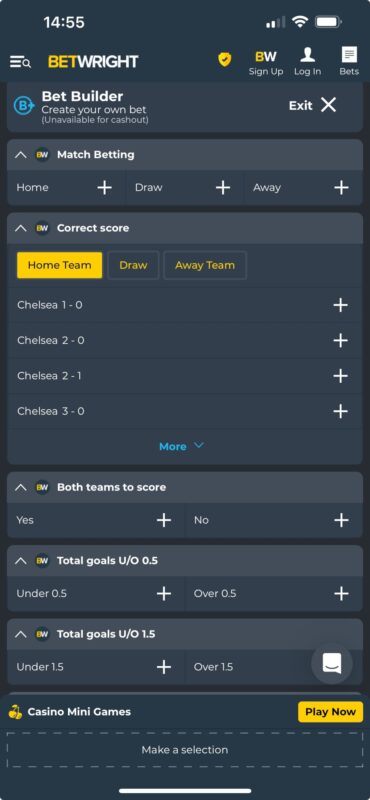This screenshot has height=800, width=370.
Task: Select Home in Match Betting
Action: point(66,188)
